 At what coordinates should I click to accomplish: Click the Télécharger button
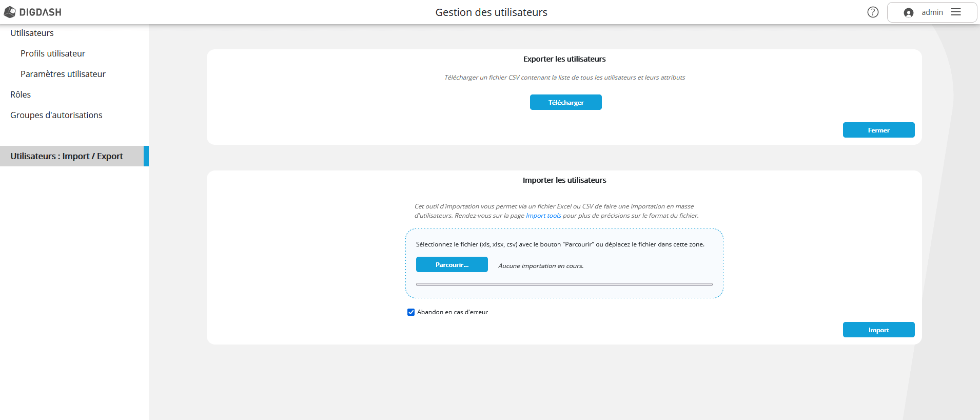click(566, 102)
